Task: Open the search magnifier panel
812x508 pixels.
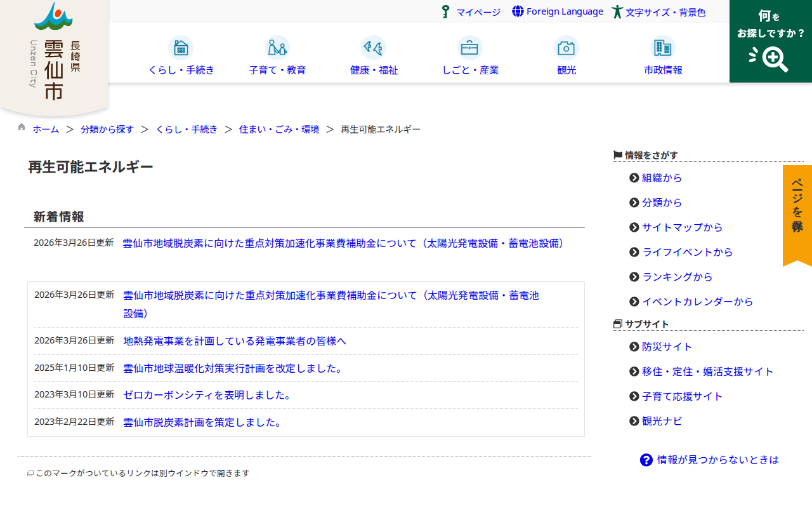Action: click(x=770, y=42)
